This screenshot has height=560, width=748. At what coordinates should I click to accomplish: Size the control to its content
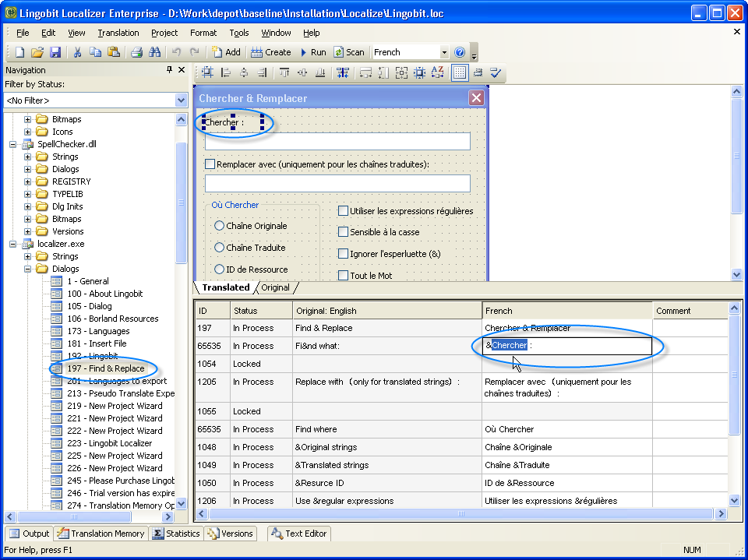pos(419,72)
